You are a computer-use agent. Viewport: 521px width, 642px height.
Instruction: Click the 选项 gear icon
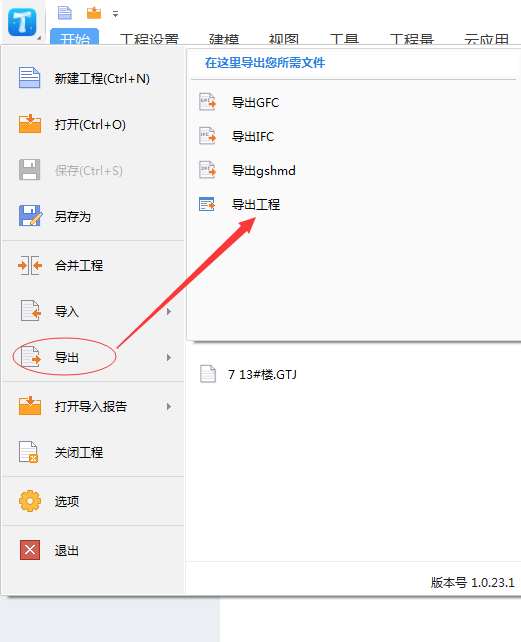tap(30, 501)
